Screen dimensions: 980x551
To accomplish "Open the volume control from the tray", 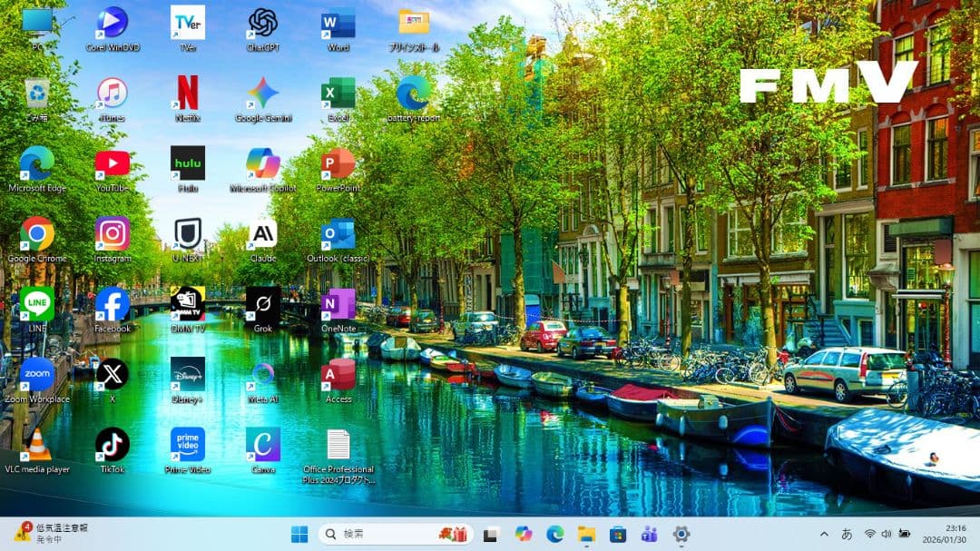I will (886, 535).
